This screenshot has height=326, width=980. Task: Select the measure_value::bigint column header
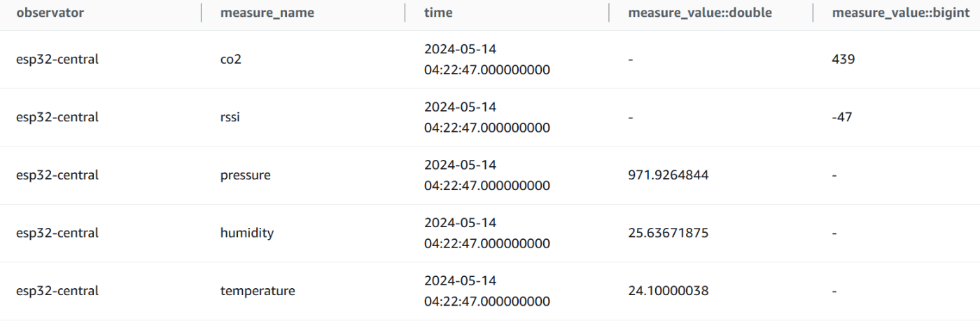(901, 13)
